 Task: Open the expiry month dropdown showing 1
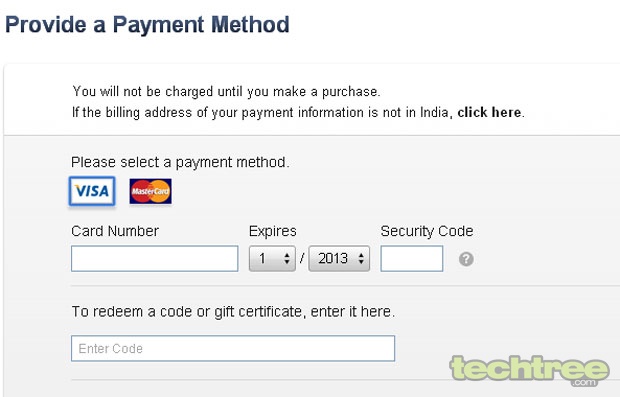tap(272, 259)
